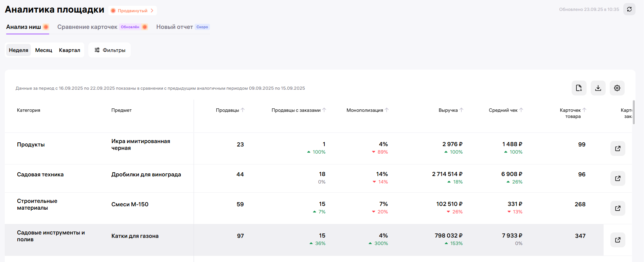Select the Садовая техника category row

[x=40, y=175]
